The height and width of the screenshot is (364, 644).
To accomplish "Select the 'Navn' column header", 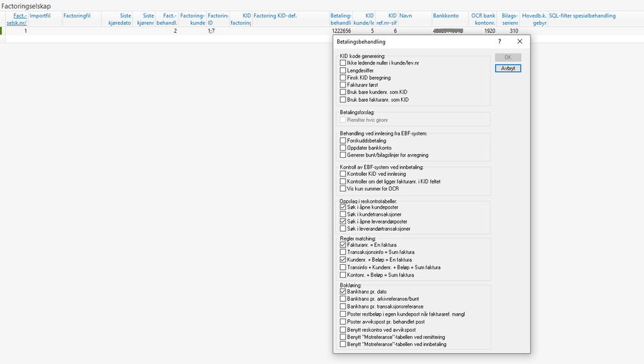I will (x=406, y=15).
